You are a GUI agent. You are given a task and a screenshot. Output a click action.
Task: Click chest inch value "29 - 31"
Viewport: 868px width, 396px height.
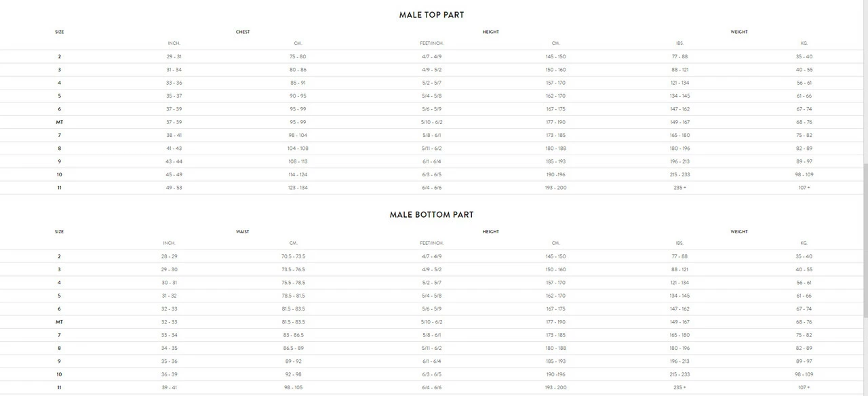(x=174, y=56)
